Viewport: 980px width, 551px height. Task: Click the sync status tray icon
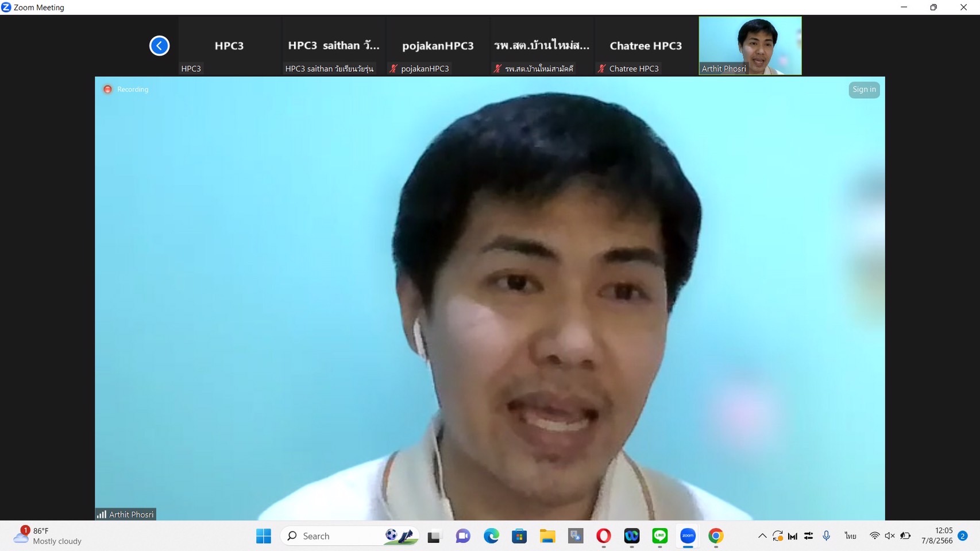click(x=778, y=536)
